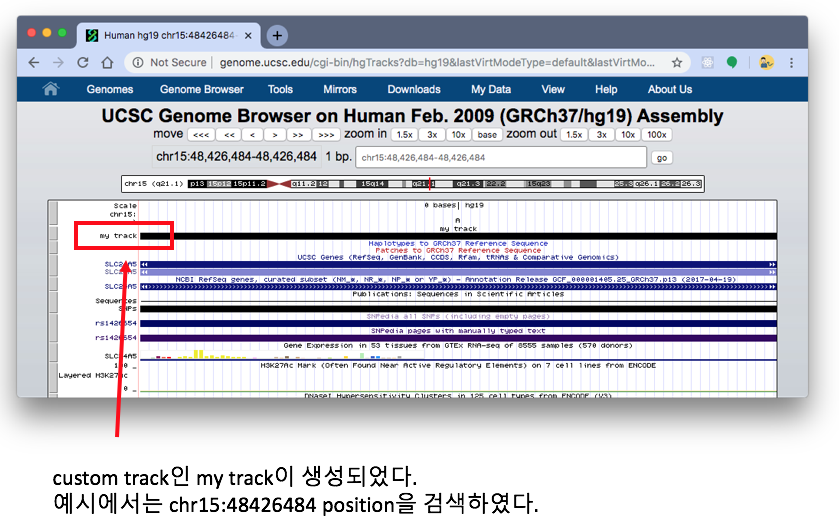Click the go button
Screen dimensions: 839x532
point(662,158)
